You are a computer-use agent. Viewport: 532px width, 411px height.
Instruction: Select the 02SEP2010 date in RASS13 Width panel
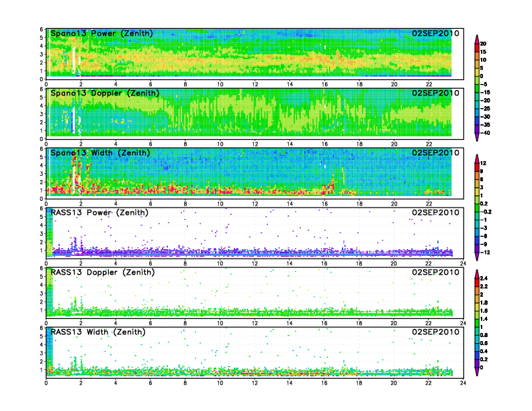tap(435, 332)
